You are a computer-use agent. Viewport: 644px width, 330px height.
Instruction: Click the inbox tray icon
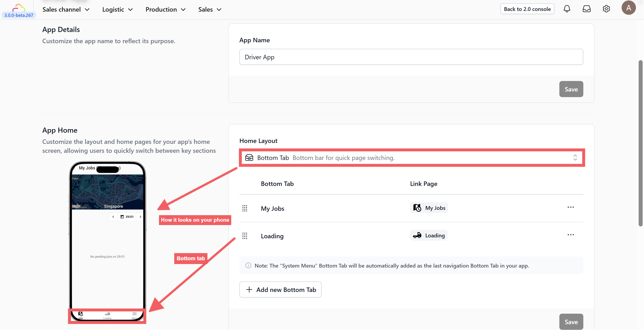coord(586,9)
